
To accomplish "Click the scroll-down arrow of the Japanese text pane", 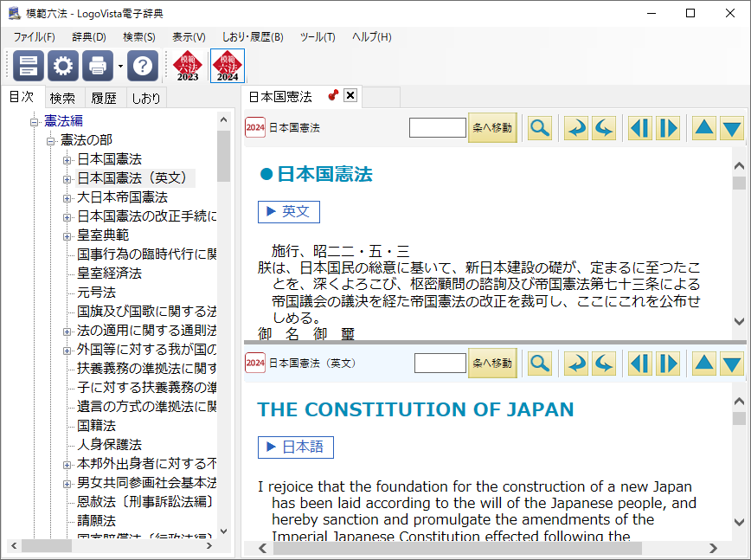I will [739, 321].
